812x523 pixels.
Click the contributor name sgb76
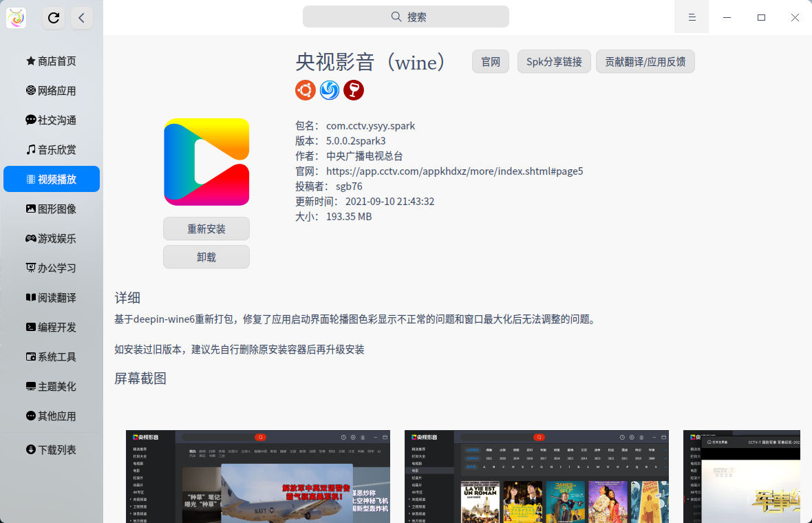[349, 186]
